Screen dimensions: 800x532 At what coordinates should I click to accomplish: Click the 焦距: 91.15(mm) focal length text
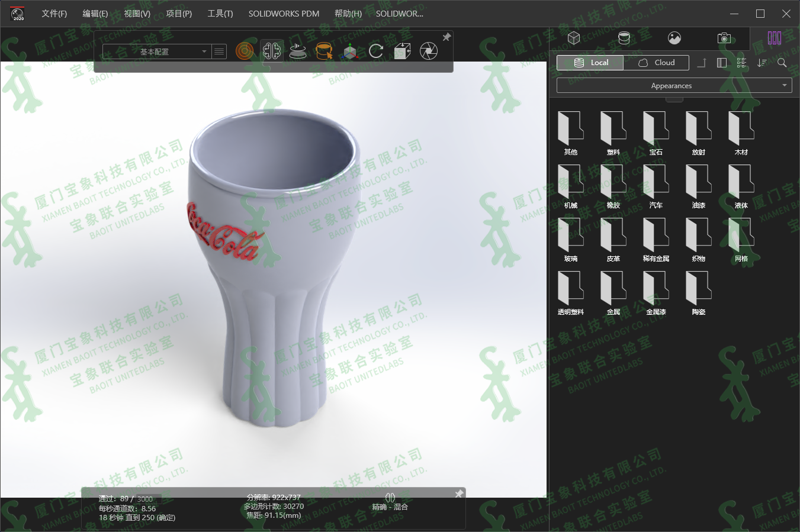(274, 515)
